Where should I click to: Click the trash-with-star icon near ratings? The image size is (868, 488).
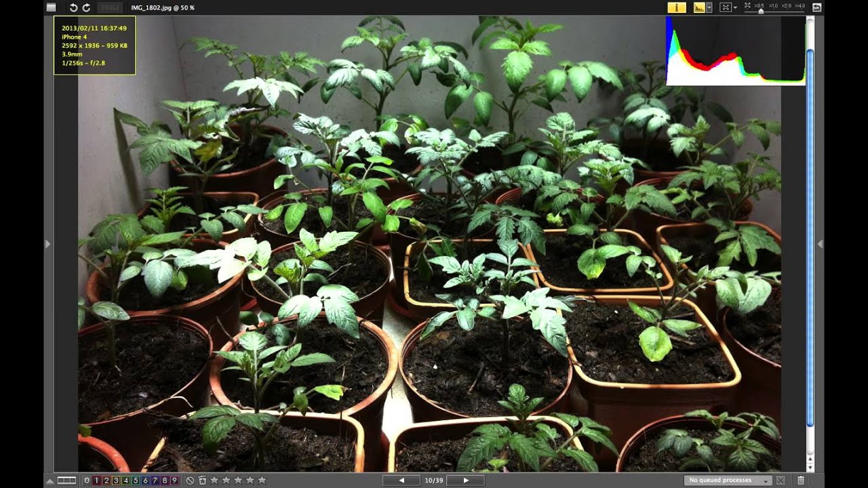(x=202, y=481)
